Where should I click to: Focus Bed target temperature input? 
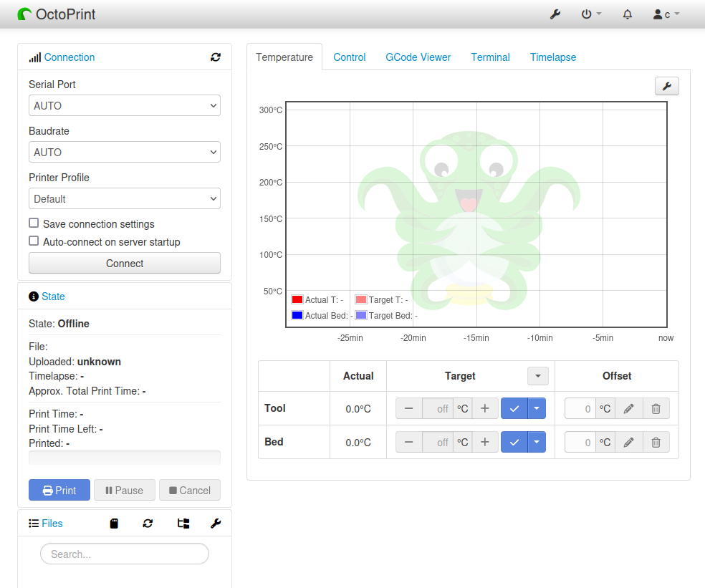[438, 442]
